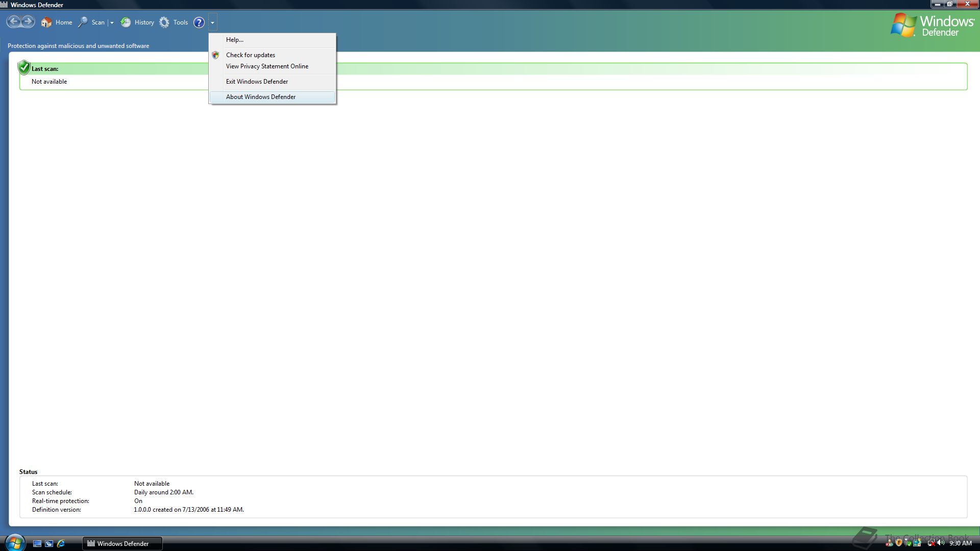Select Check for updates menu entry
This screenshot has height=551, width=980.
click(x=272, y=55)
